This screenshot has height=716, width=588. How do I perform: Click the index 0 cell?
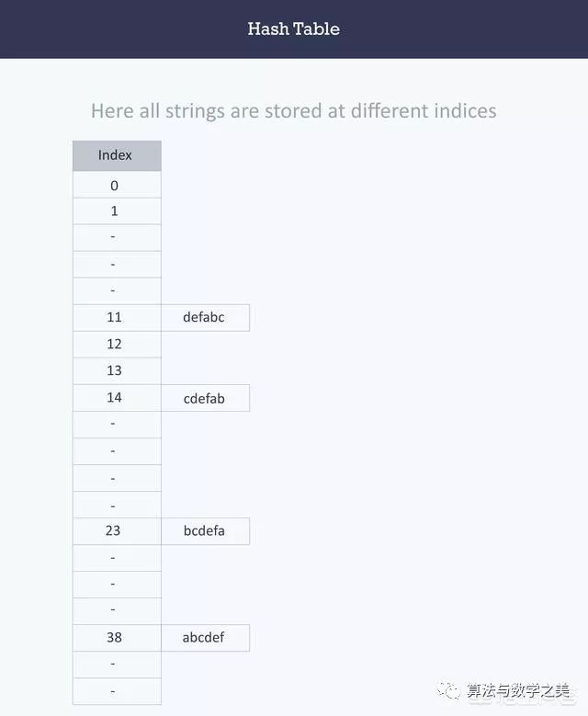point(116,186)
